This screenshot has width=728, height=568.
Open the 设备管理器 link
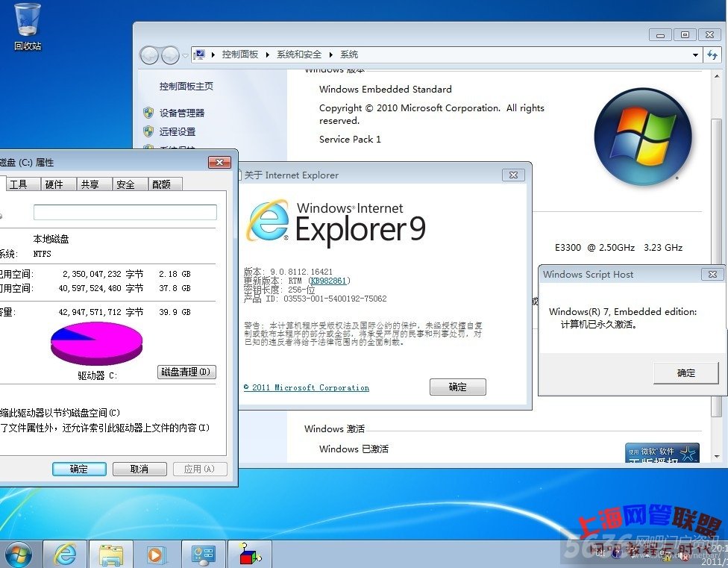182,113
